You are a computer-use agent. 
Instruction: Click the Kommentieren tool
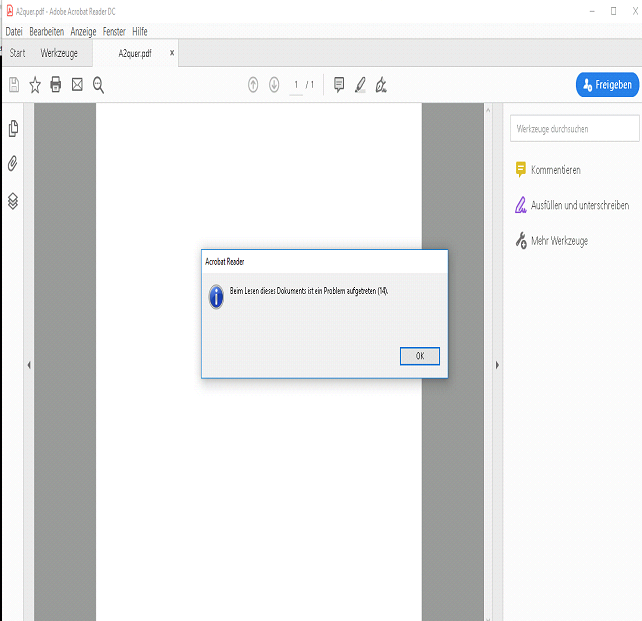tap(548, 169)
